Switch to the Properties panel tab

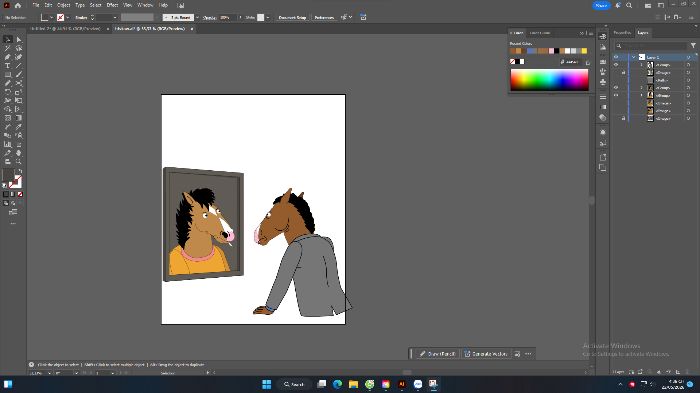(x=622, y=33)
